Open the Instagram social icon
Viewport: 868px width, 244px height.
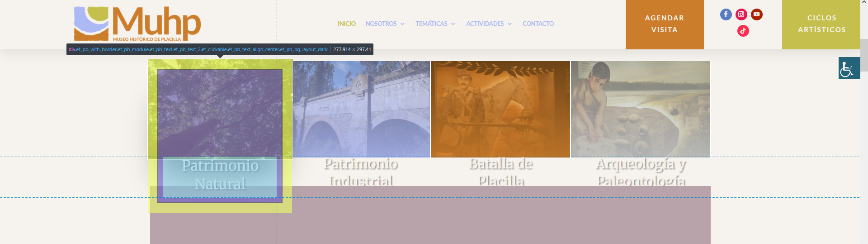click(741, 14)
